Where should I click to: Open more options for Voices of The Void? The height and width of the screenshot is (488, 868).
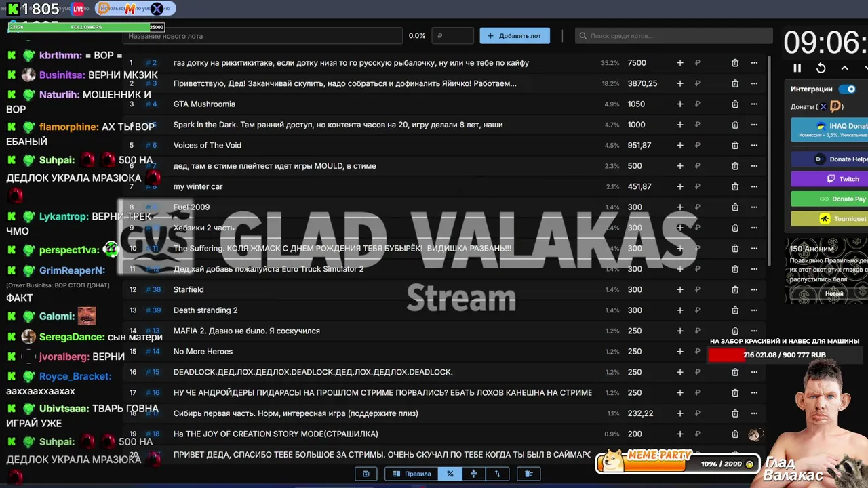[x=754, y=146]
